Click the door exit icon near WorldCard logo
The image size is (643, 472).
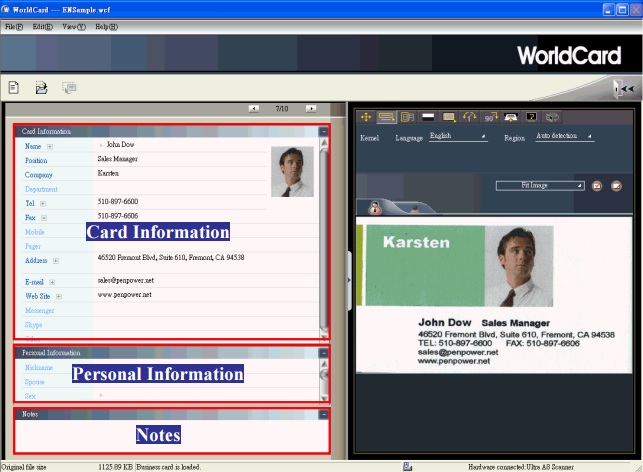pos(624,89)
